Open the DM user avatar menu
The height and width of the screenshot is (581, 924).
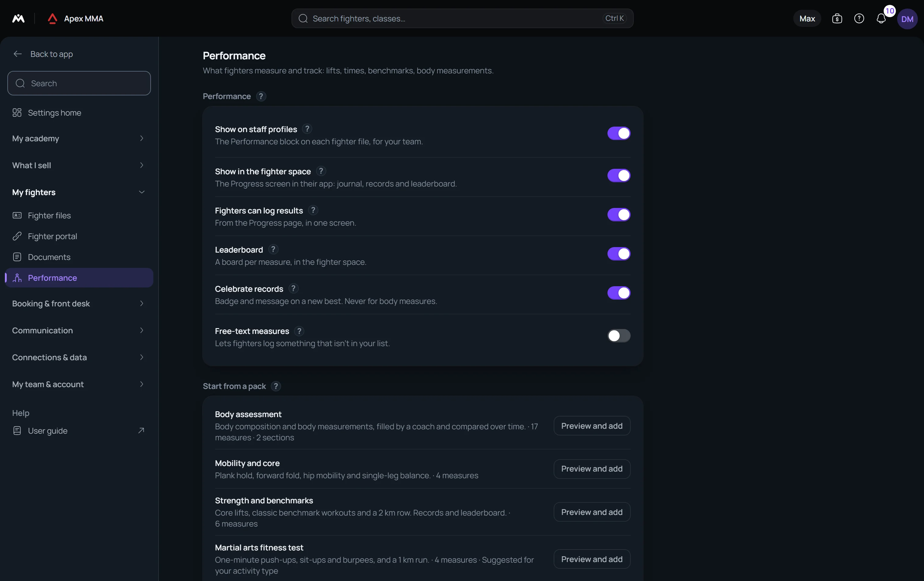click(907, 19)
